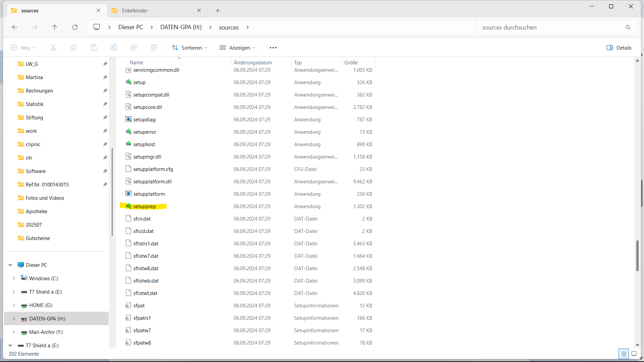Click pin icon next to Software
The height and width of the screenshot is (362, 644).
coord(105,171)
